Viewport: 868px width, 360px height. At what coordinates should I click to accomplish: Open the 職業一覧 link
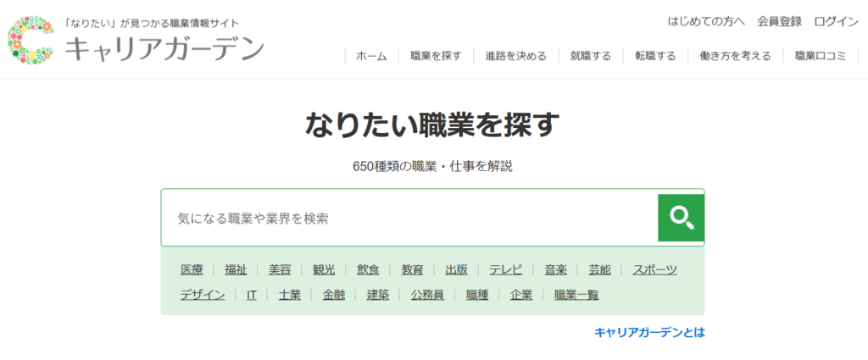[x=576, y=296]
